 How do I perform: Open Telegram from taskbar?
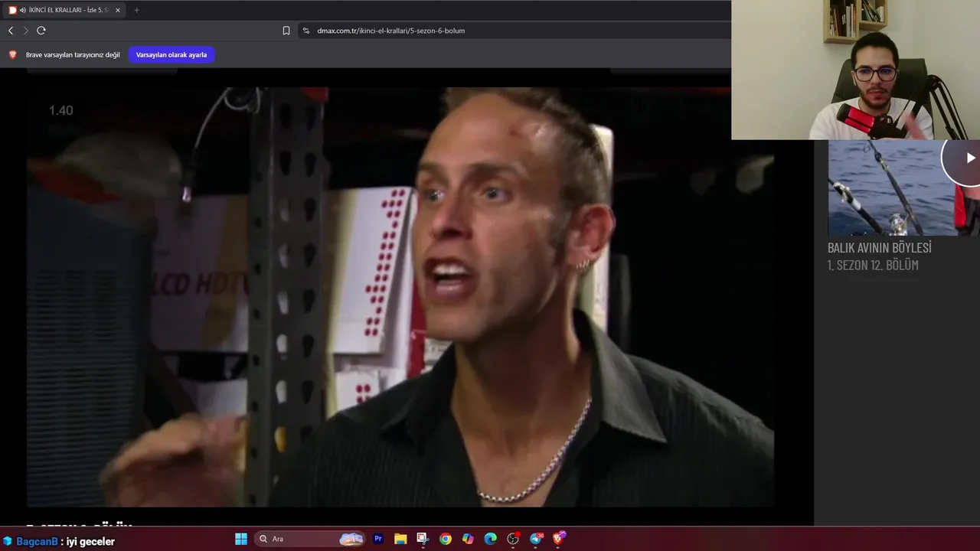(x=536, y=539)
